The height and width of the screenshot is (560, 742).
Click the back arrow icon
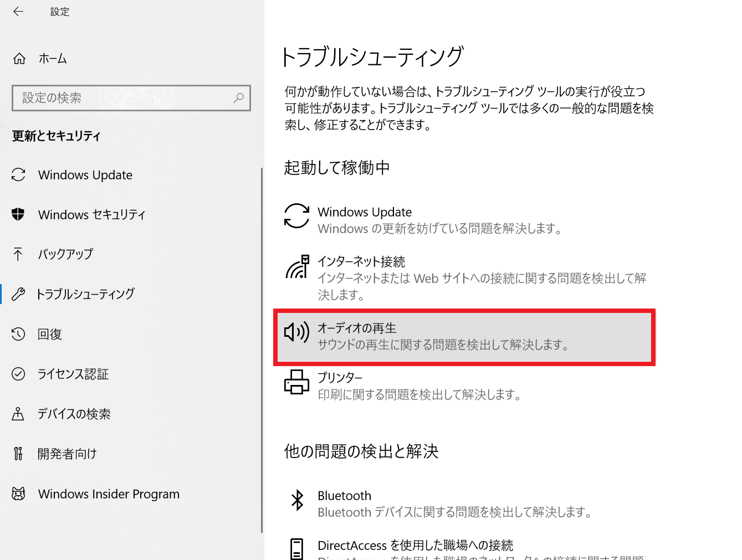coord(18,12)
